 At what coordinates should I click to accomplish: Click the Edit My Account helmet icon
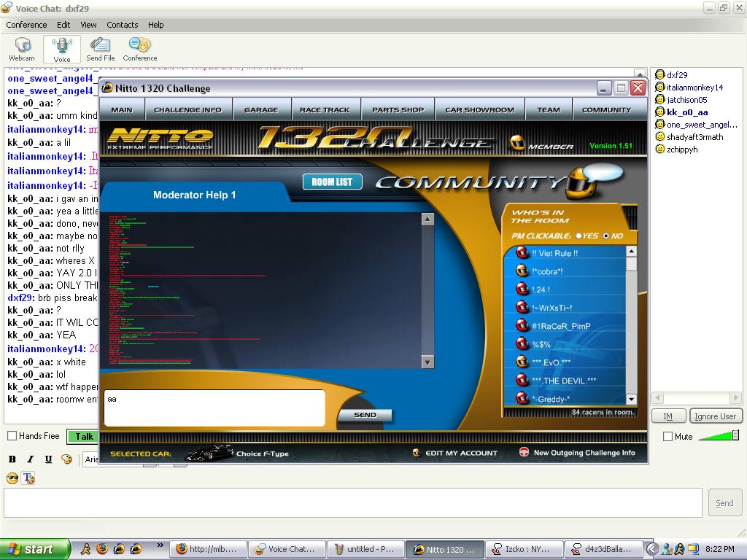click(x=417, y=452)
